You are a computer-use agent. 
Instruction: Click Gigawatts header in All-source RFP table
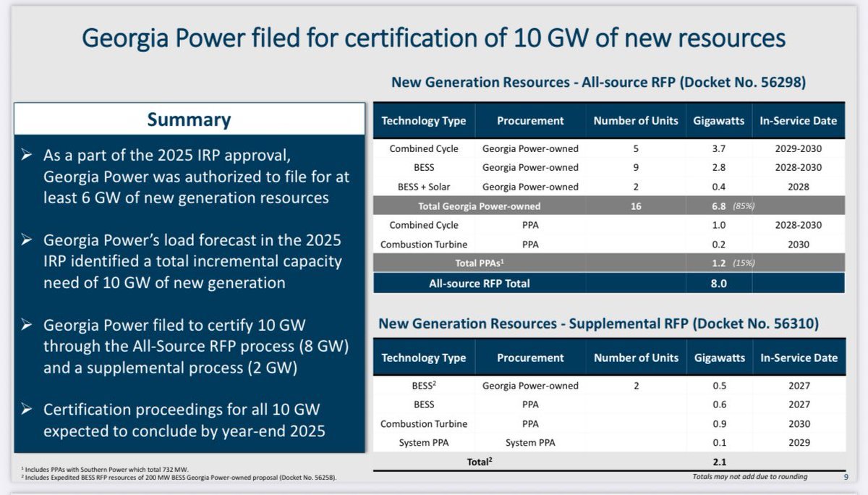coord(719,121)
